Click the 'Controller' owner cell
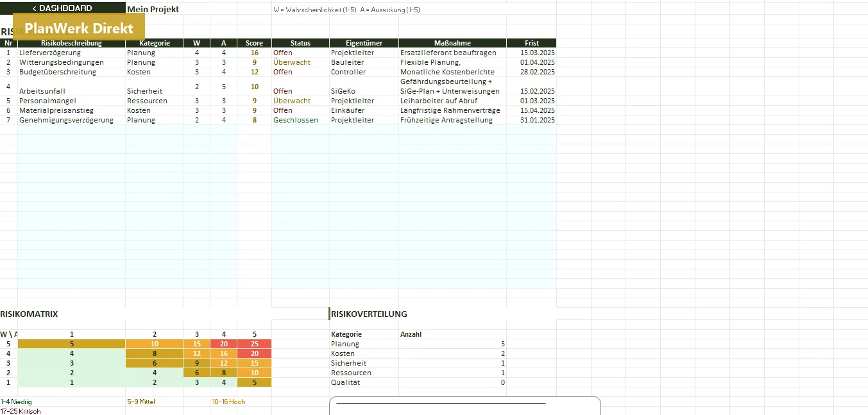Screen dimensions: 868x415 (x=364, y=72)
